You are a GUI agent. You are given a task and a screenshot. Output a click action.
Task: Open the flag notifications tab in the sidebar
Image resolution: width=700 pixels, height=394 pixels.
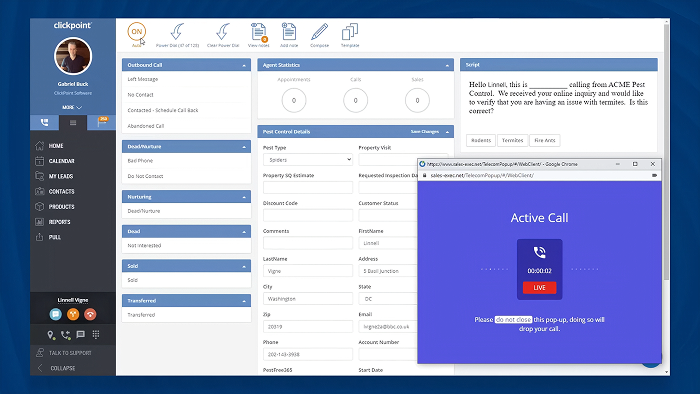101,122
